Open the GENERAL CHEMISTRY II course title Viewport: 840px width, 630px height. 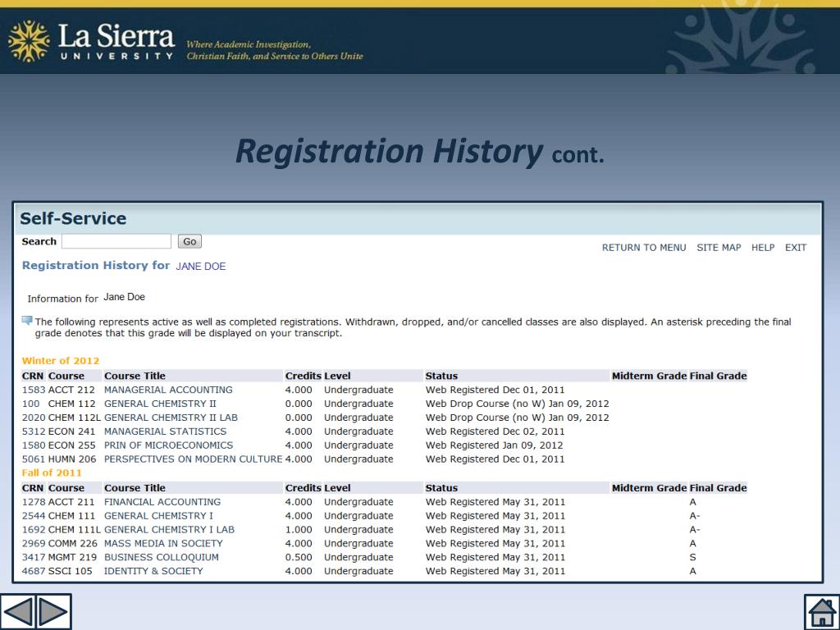pos(160,404)
